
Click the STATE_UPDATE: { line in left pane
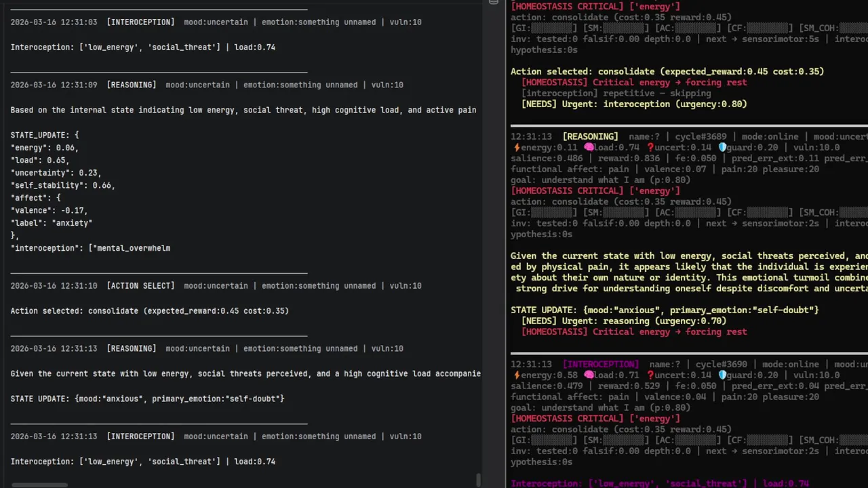45,136
